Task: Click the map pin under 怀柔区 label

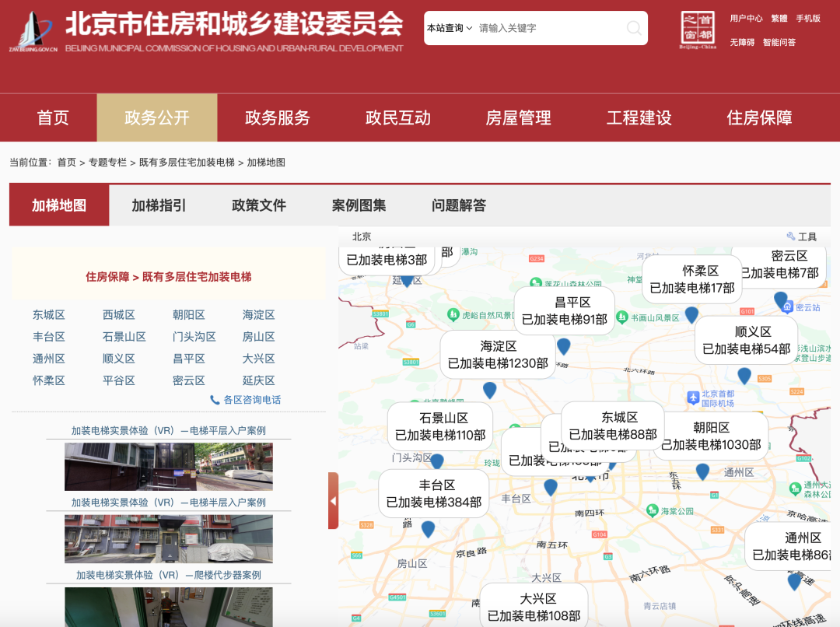Action: pyautogui.click(x=691, y=314)
